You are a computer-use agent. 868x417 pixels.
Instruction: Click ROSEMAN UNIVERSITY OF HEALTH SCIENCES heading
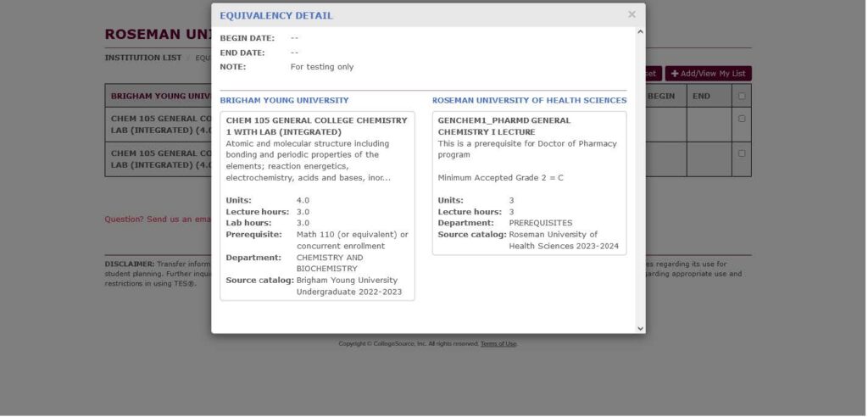click(x=529, y=100)
